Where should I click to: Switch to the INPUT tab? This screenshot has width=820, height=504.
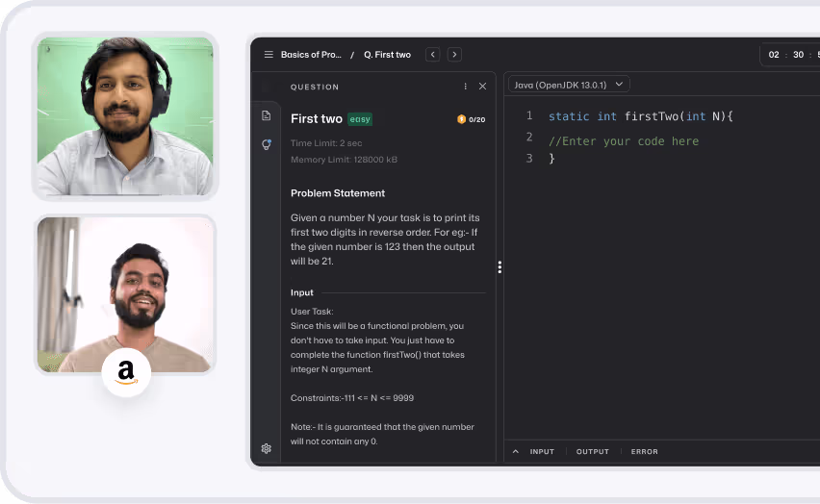(x=542, y=451)
